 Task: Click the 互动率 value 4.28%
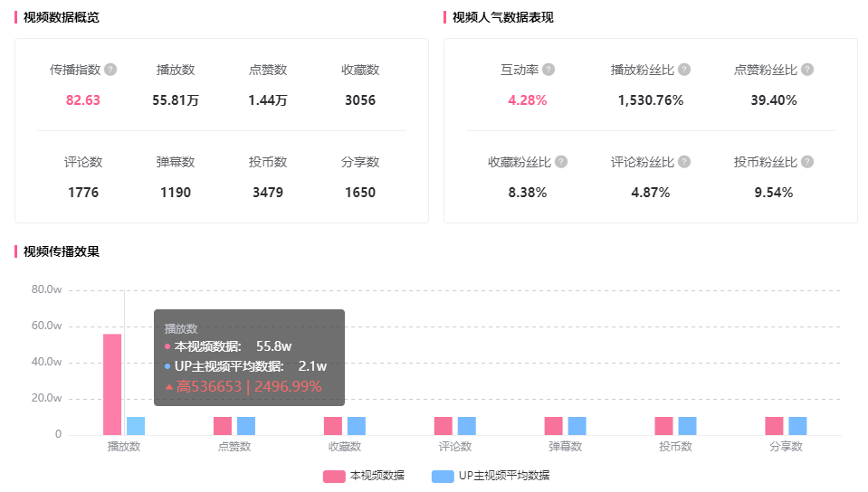528,100
